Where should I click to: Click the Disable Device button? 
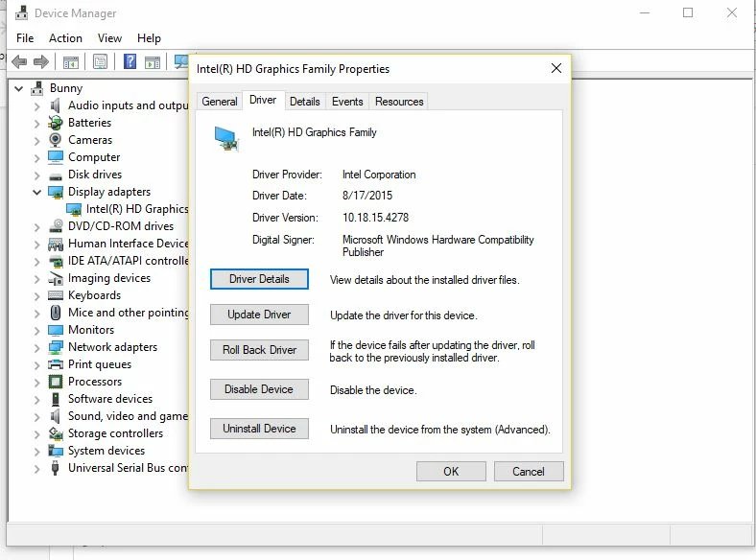(259, 389)
